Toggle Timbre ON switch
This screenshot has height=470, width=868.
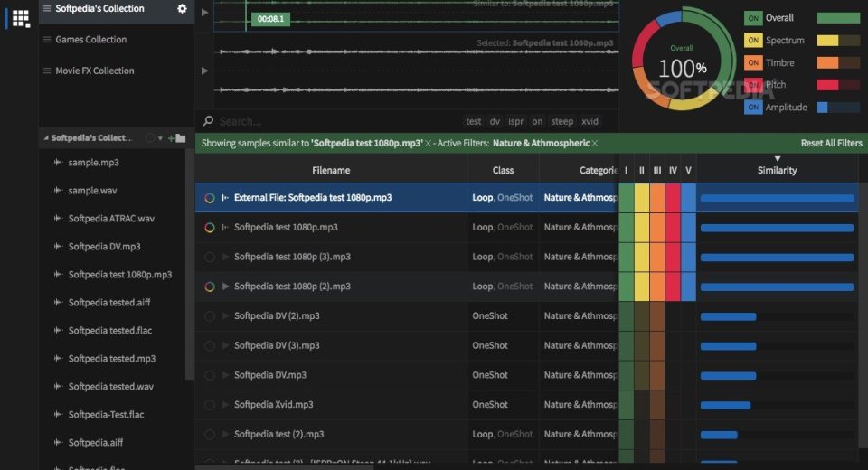pyautogui.click(x=753, y=62)
